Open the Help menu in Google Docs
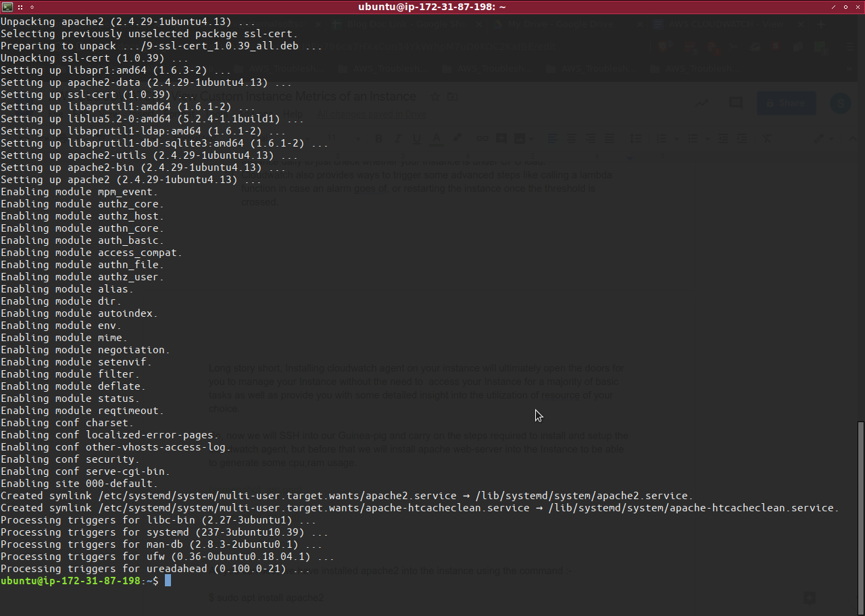The width and height of the screenshot is (865, 616). (293, 114)
